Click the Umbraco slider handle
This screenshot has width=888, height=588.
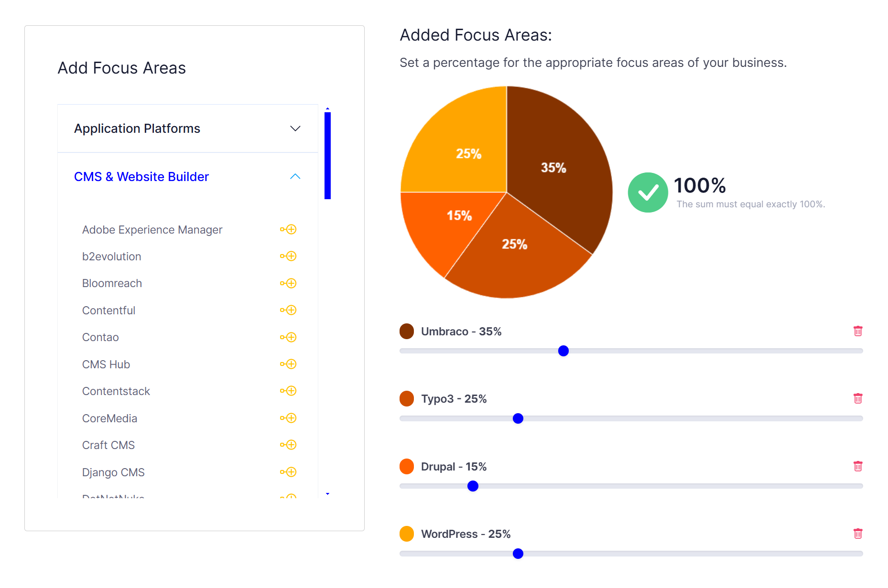coord(563,351)
